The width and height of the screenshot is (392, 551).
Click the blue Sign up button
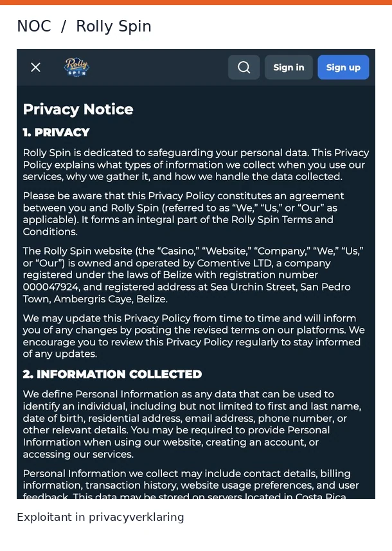pyautogui.click(x=343, y=67)
